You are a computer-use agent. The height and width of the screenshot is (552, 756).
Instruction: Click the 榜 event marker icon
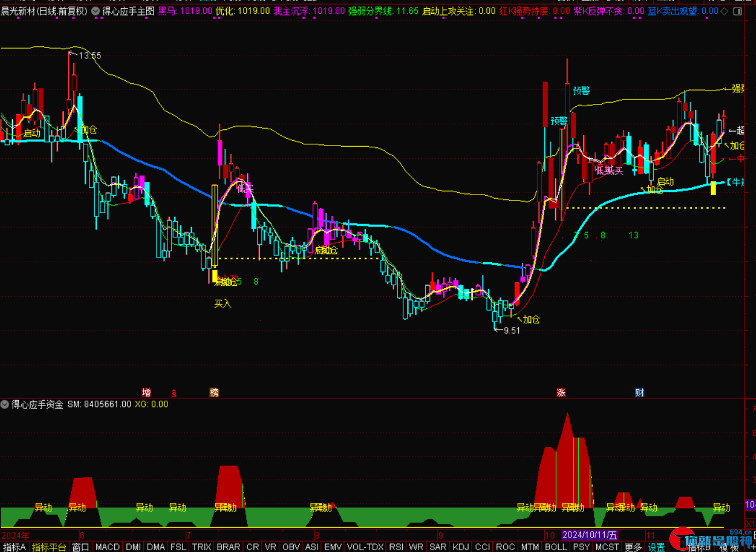214,393
